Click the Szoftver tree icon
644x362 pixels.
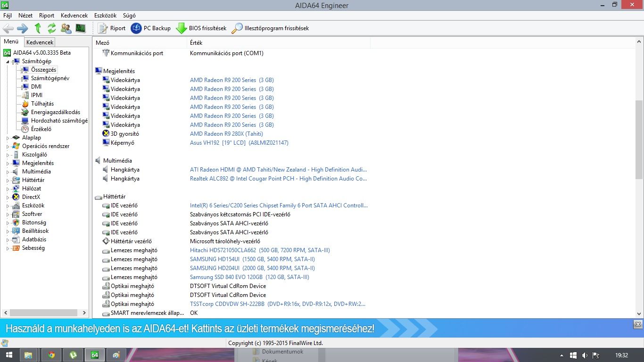16,214
